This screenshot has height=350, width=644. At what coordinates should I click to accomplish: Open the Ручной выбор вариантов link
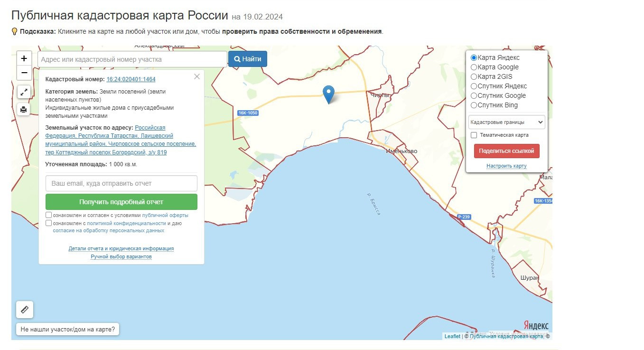click(121, 256)
